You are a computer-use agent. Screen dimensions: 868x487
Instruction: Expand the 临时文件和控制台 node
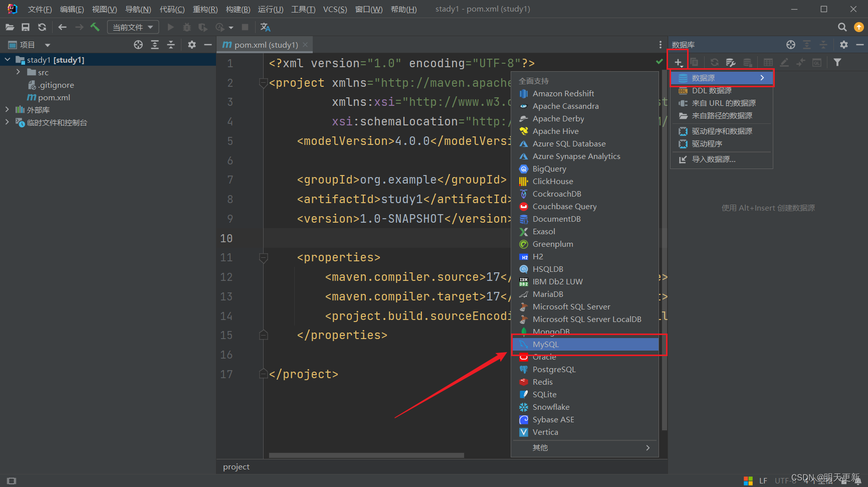tap(8, 122)
